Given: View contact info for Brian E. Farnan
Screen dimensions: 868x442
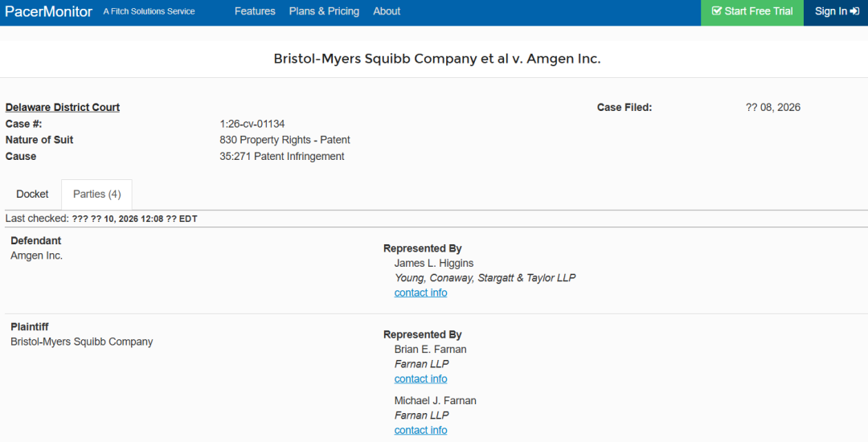Looking at the screenshot, I should (x=420, y=379).
